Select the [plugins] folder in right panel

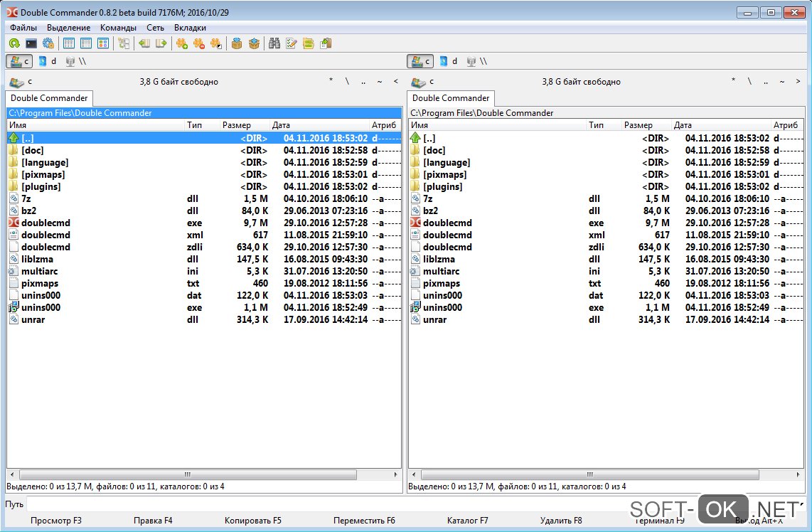[x=606, y=186]
